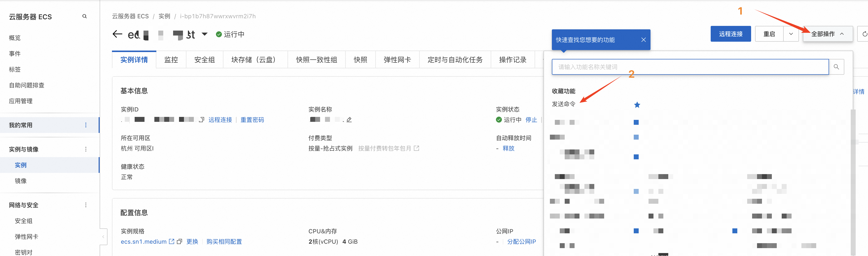
Task: Collapse the sidebar with the chevron handle
Action: click(103, 237)
